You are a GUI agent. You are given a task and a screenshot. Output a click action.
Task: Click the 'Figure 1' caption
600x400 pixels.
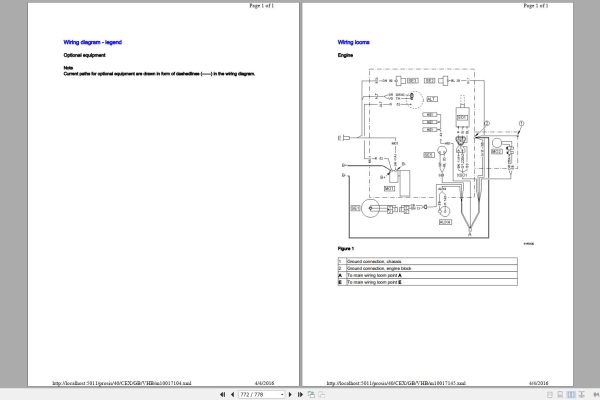[346, 248]
